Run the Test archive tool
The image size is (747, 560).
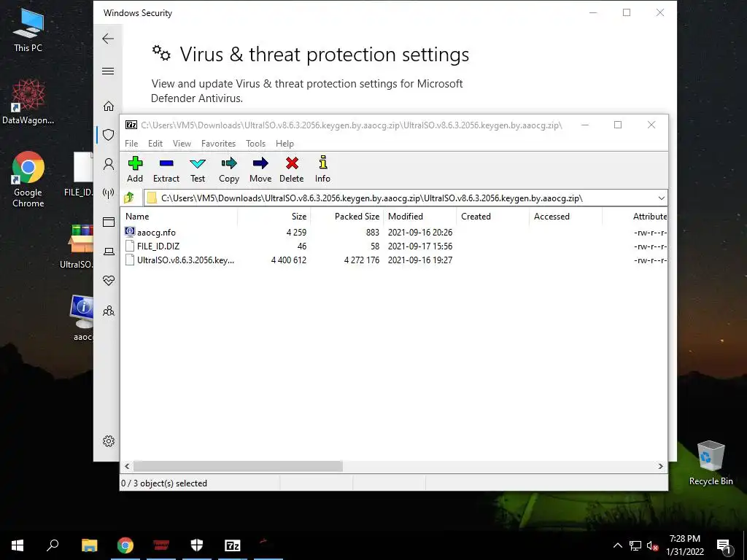(x=197, y=169)
